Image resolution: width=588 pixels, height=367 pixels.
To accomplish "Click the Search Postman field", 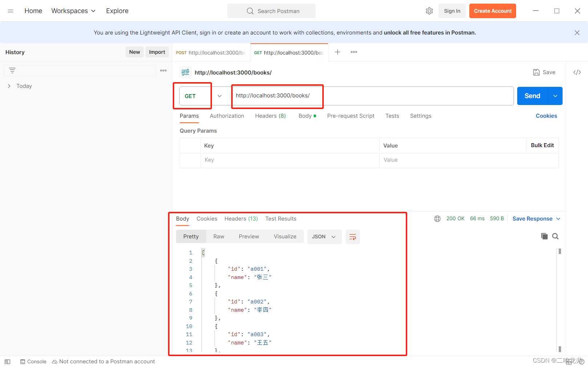I will coord(271,11).
